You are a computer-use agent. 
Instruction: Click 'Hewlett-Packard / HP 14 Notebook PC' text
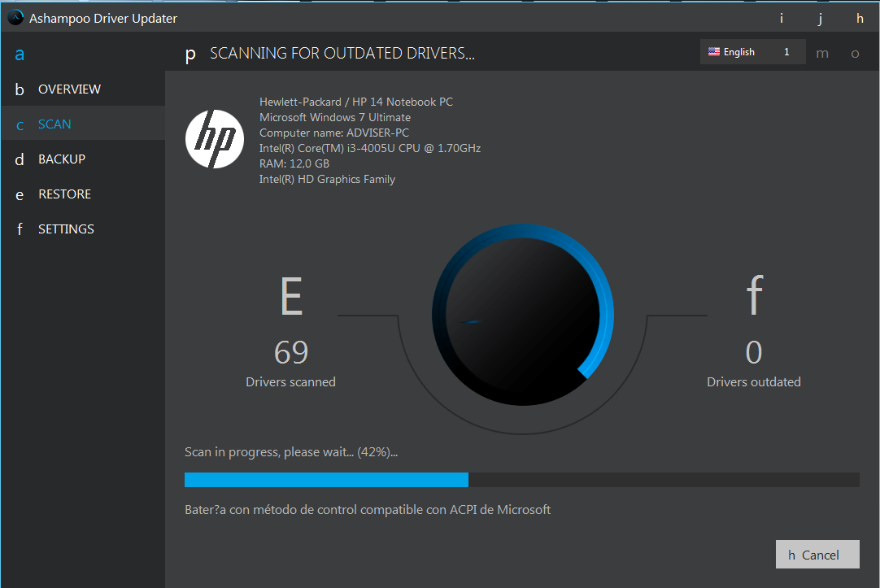[355, 102]
